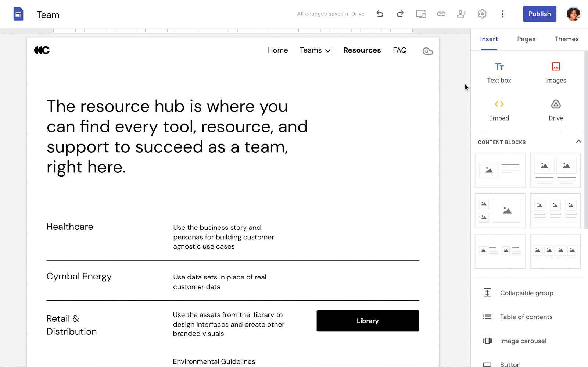Share with others using the add-person icon
The height and width of the screenshot is (367, 588).
click(462, 14)
